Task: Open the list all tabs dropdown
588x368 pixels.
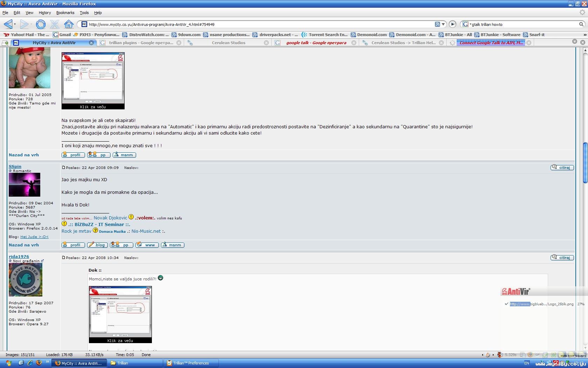Action: [574, 42]
